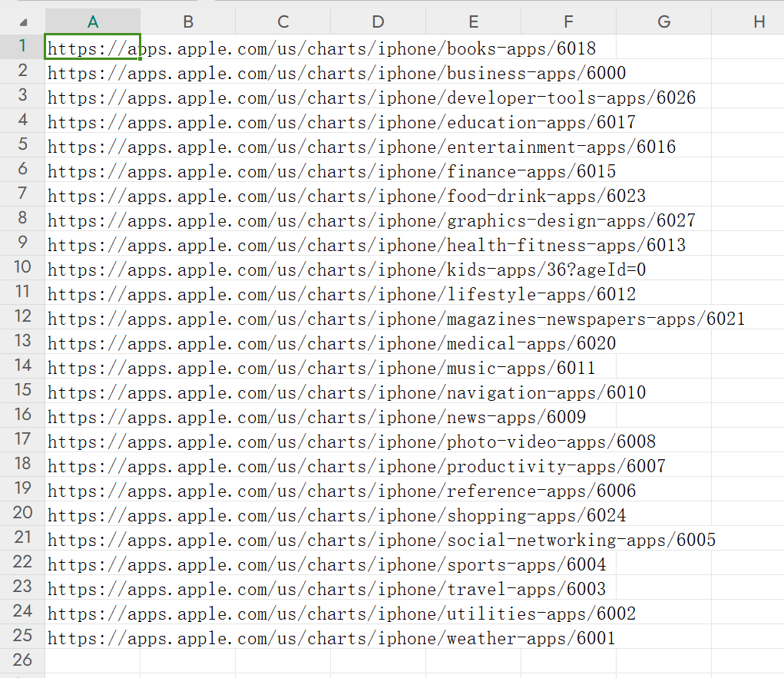Select row 7 header
The height and width of the screenshot is (678, 784).
tap(22, 193)
